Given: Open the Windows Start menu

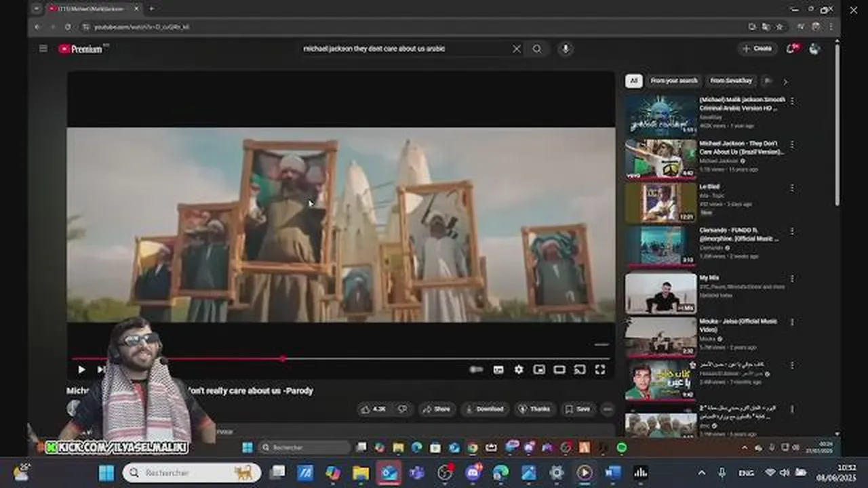Looking at the screenshot, I should pos(106,472).
